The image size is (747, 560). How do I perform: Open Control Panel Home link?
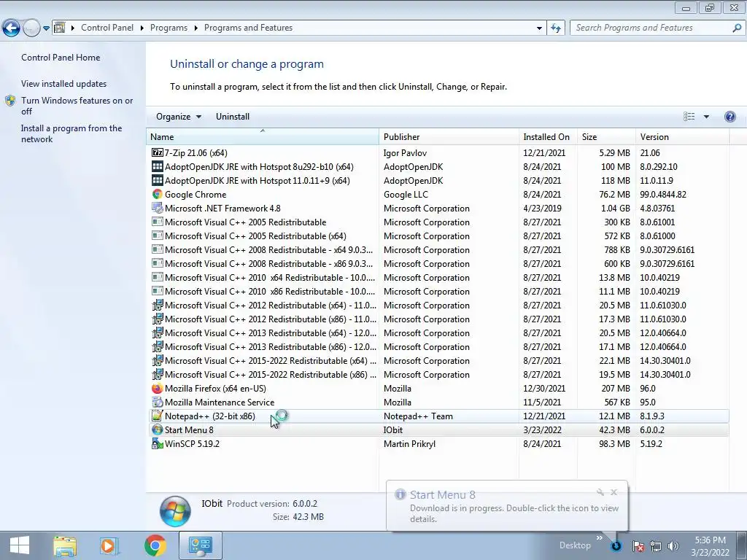coord(61,58)
